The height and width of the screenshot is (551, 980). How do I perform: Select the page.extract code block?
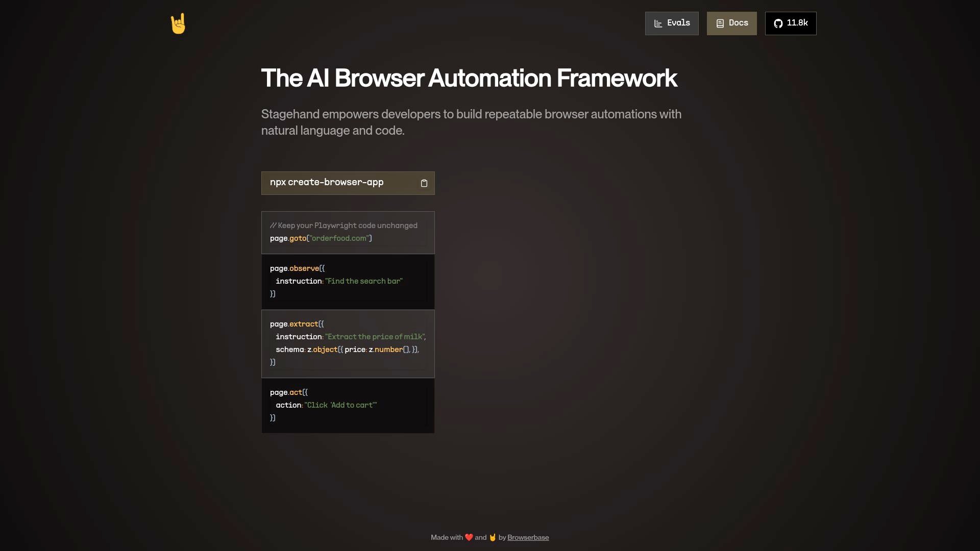click(348, 343)
